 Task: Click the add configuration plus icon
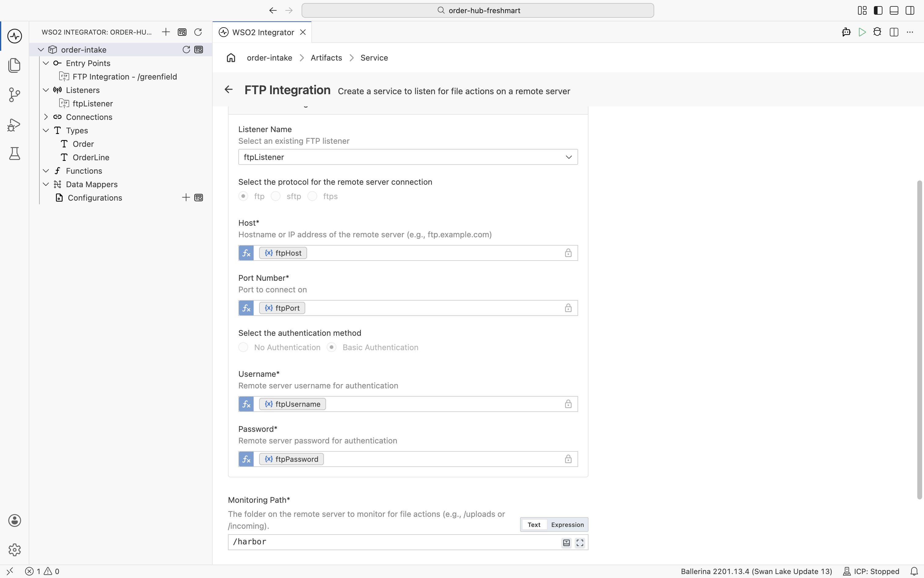(x=186, y=198)
